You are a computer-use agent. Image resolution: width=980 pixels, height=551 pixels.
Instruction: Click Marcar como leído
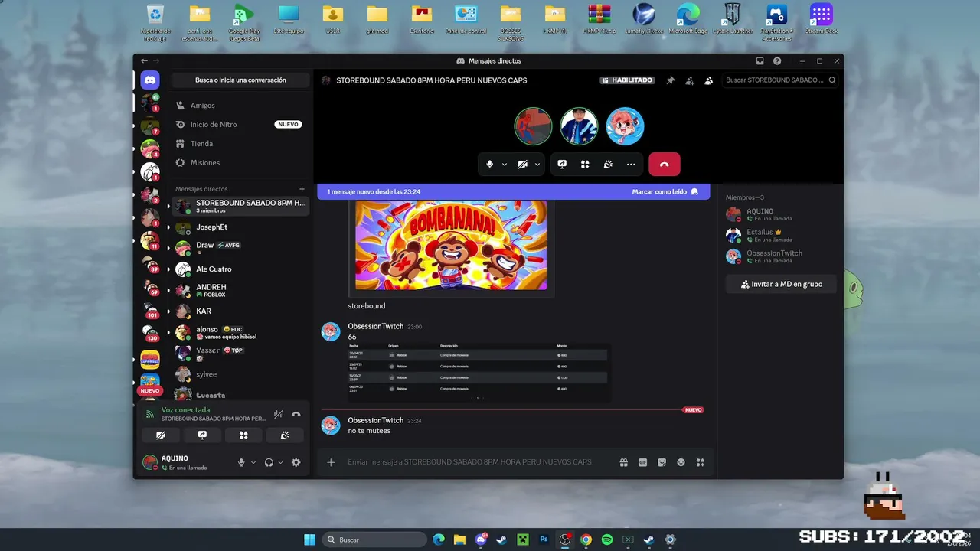click(x=665, y=192)
